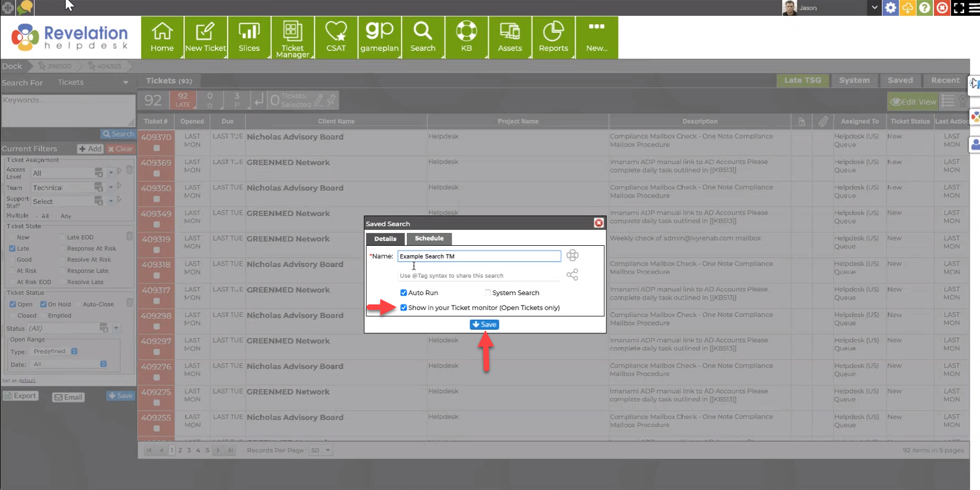Enable the System Search checkbox
This screenshot has height=490, width=980.
(x=488, y=292)
